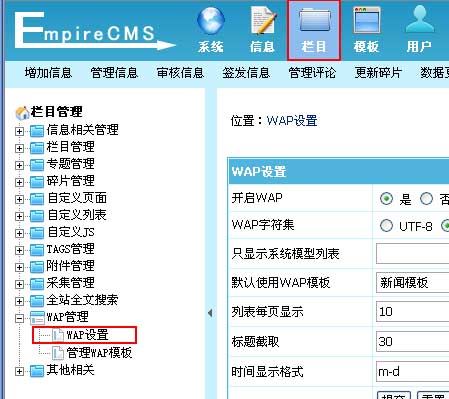Choose UTF-8 radio for WAP字符集
The image size is (449, 399).
point(386,226)
